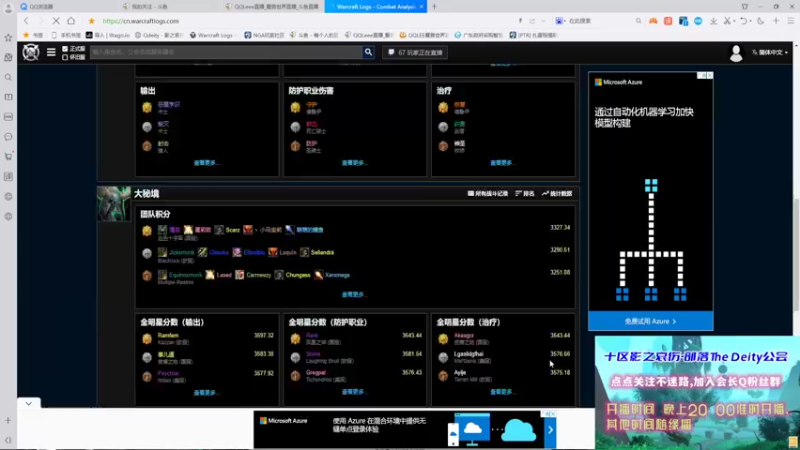This screenshot has width=800, height=450.
Task: Open the user account avatar icon
Action: point(736,53)
